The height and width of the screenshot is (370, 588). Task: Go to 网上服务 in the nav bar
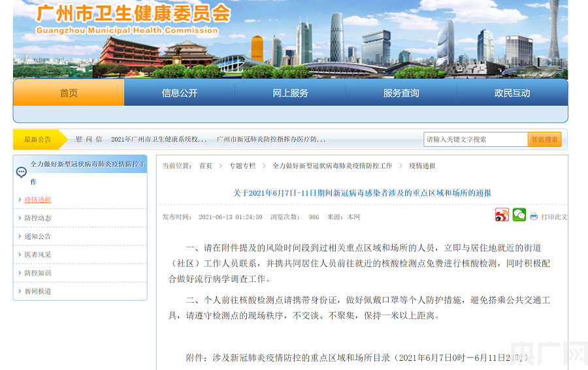[290, 93]
